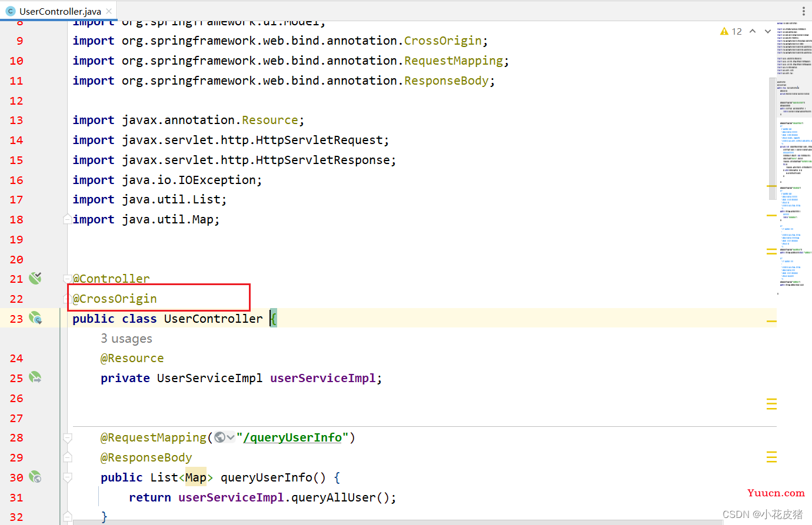Click the ResponseBody import on line 11
Image resolution: width=812 pixels, height=525 pixels.
pyautogui.click(x=447, y=81)
